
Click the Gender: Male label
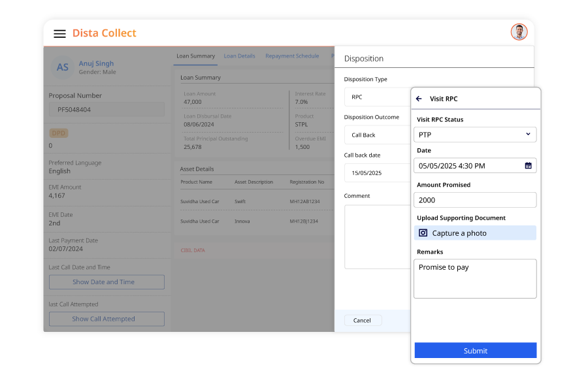pos(97,72)
